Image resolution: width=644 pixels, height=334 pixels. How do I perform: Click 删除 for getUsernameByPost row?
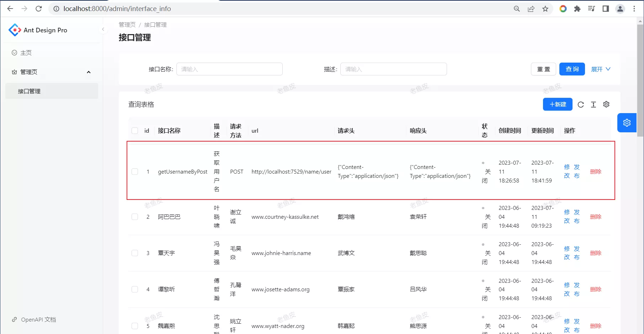click(596, 171)
